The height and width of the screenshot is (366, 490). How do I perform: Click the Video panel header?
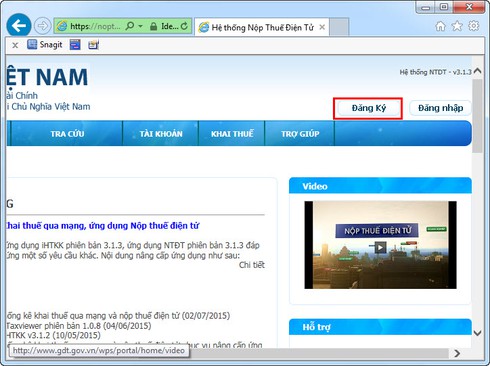380,186
